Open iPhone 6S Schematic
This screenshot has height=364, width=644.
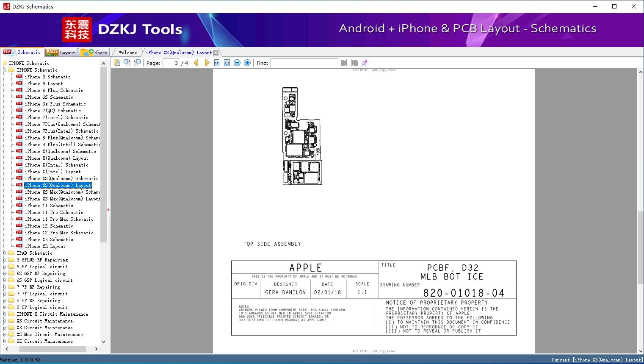coord(49,97)
